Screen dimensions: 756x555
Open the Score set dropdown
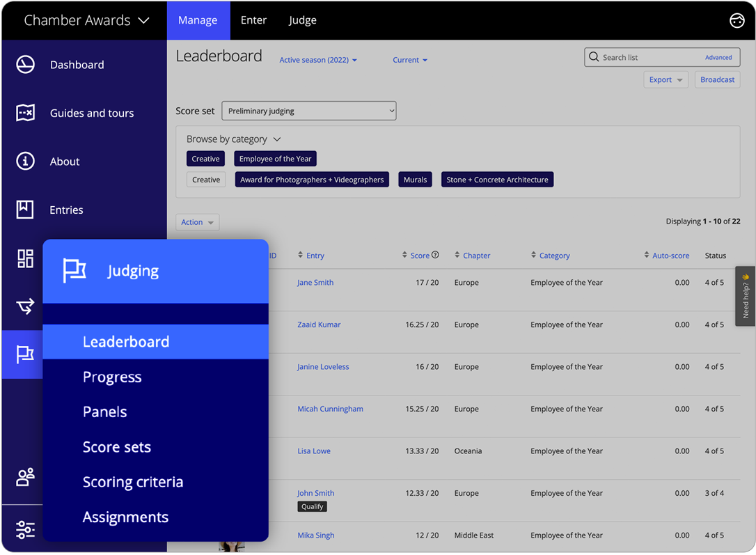(308, 110)
